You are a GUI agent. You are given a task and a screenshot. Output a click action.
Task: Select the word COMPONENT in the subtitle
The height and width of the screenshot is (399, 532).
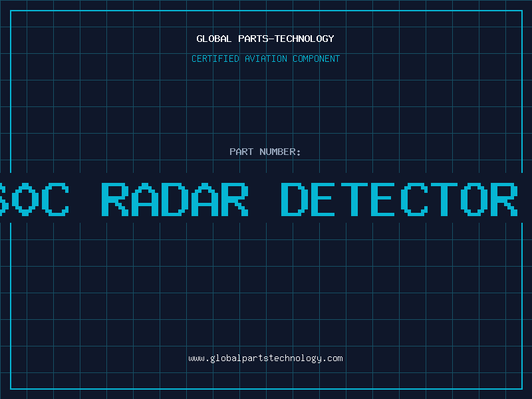click(317, 59)
